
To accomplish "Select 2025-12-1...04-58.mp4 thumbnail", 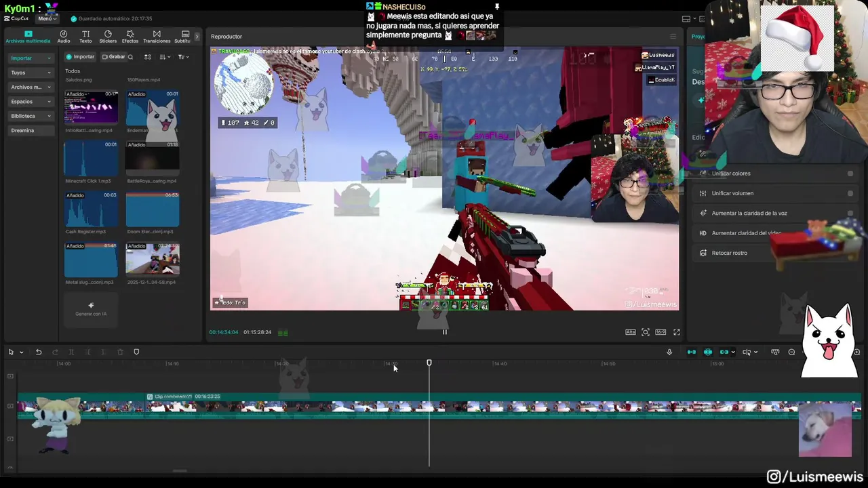I will (x=153, y=260).
